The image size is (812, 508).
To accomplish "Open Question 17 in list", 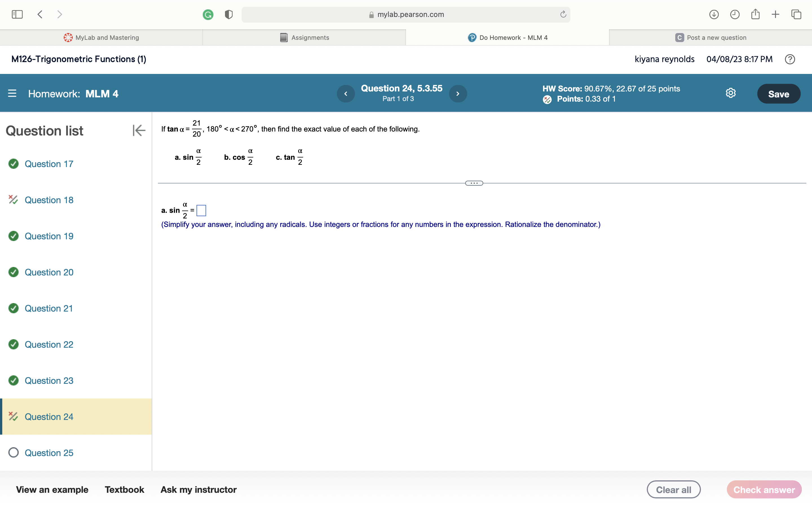I will pyautogui.click(x=49, y=164).
